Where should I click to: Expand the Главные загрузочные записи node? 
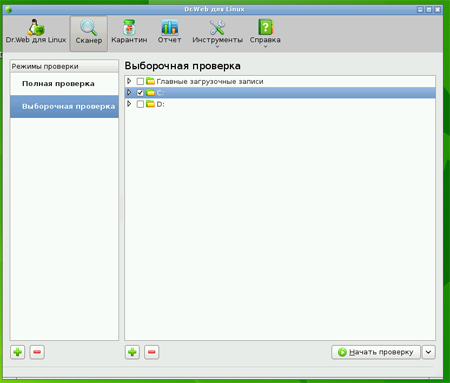(x=129, y=81)
